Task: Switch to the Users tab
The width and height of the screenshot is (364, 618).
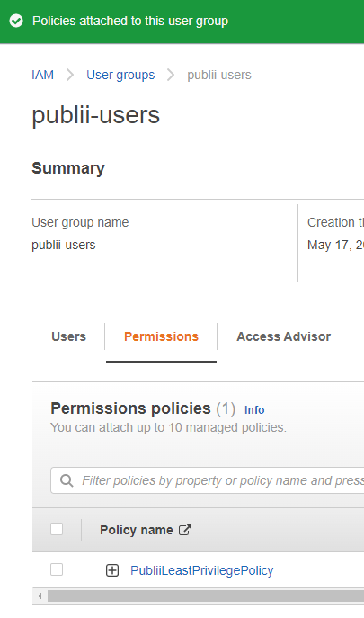Action: 68,336
